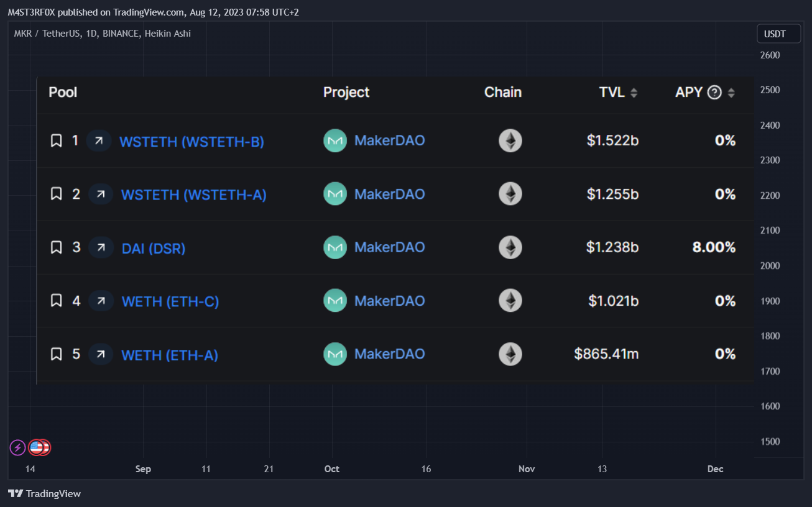Click MakerDAO logo in WETH (ETH-A) row

click(x=335, y=354)
